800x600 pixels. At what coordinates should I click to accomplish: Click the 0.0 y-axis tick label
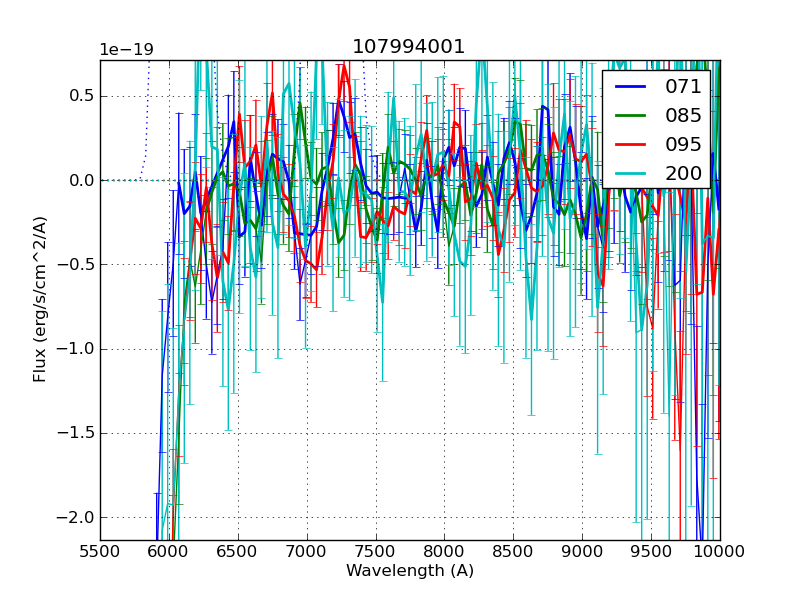click(79, 181)
